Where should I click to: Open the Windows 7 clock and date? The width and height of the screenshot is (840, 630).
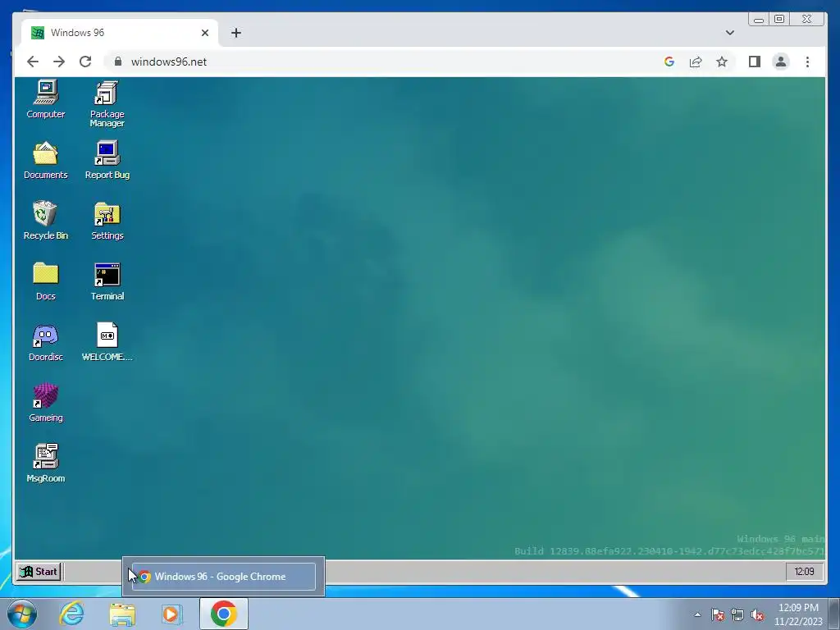pyautogui.click(x=798, y=614)
